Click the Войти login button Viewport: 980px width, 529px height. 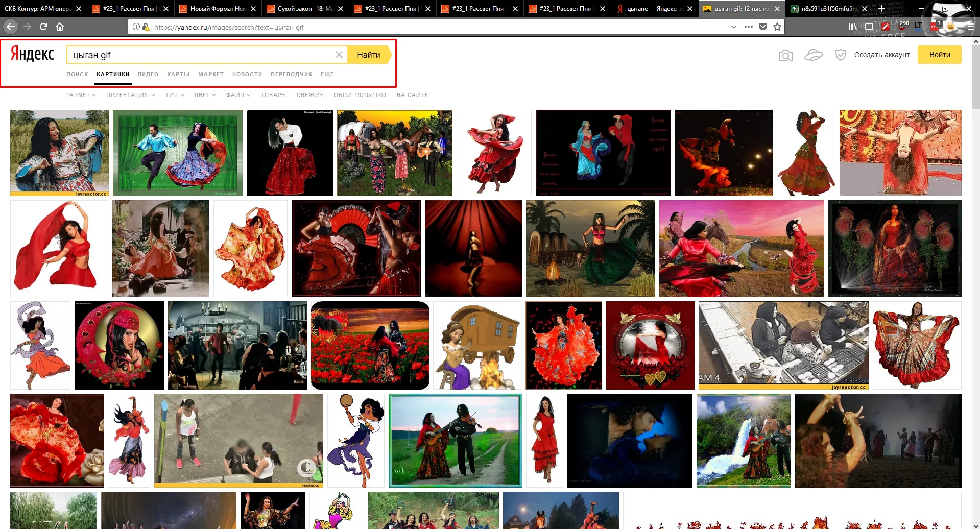coord(939,55)
